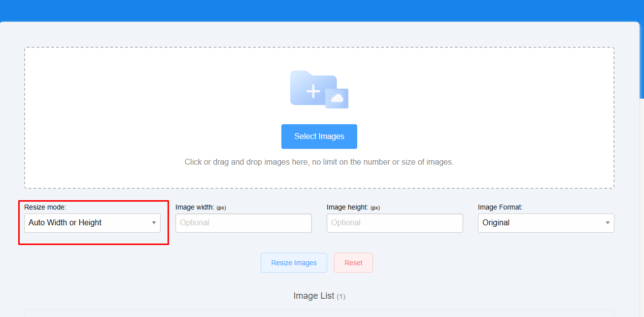Click the Image height Optional input field

pyautogui.click(x=394, y=223)
